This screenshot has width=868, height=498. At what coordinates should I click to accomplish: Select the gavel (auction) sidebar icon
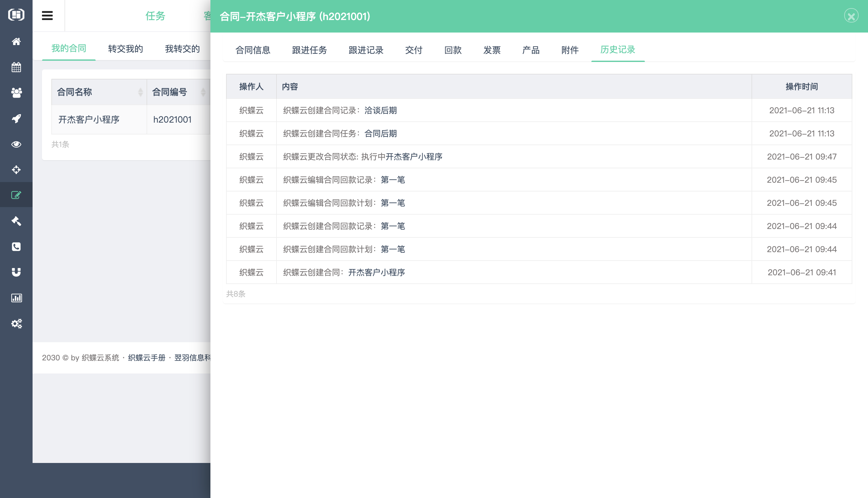(16, 221)
